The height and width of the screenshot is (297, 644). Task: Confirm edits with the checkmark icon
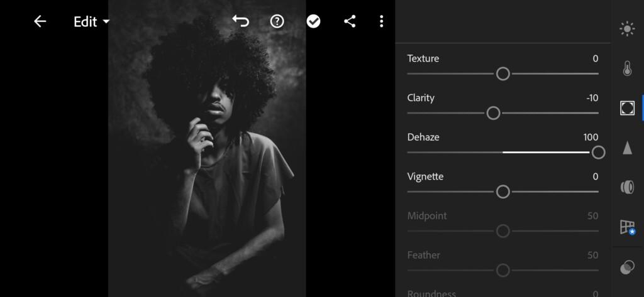pyautogui.click(x=313, y=21)
